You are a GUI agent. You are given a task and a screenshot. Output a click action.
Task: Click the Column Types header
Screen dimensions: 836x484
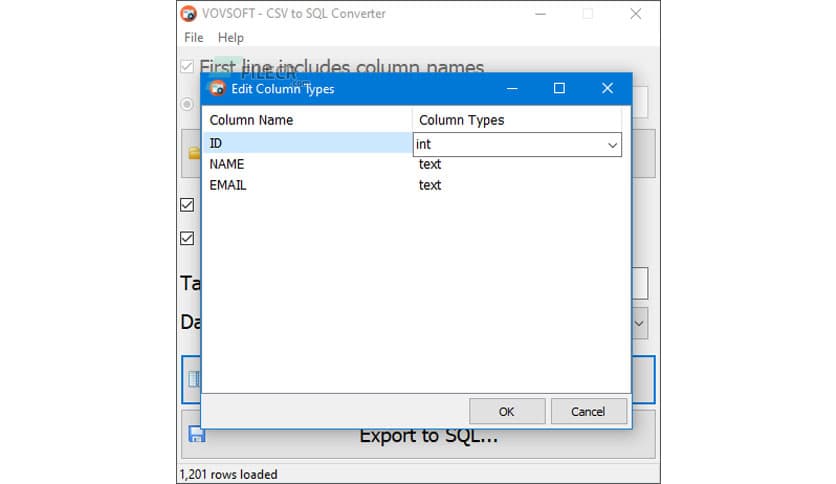point(518,120)
